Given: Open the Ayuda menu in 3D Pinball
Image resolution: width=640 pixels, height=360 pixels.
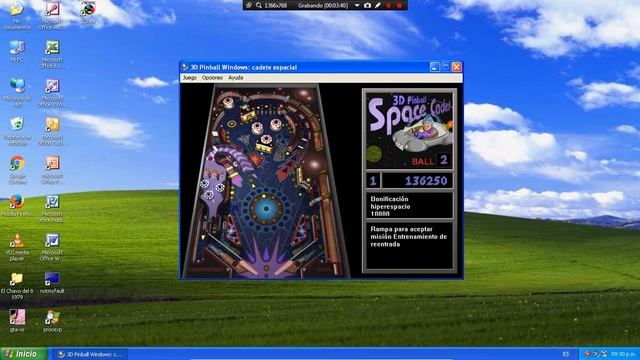Looking at the screenshot, I should click(x=236, y=78).
